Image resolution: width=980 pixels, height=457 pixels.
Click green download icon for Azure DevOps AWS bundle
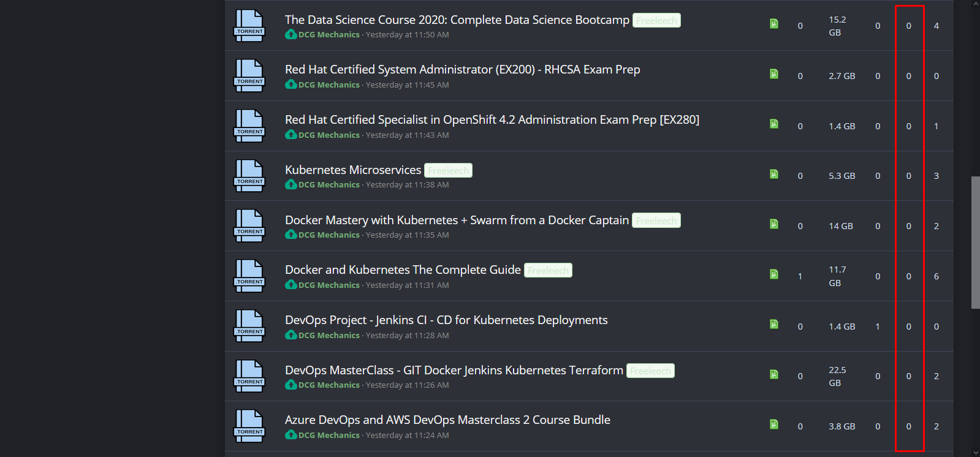tap(774, 424)
